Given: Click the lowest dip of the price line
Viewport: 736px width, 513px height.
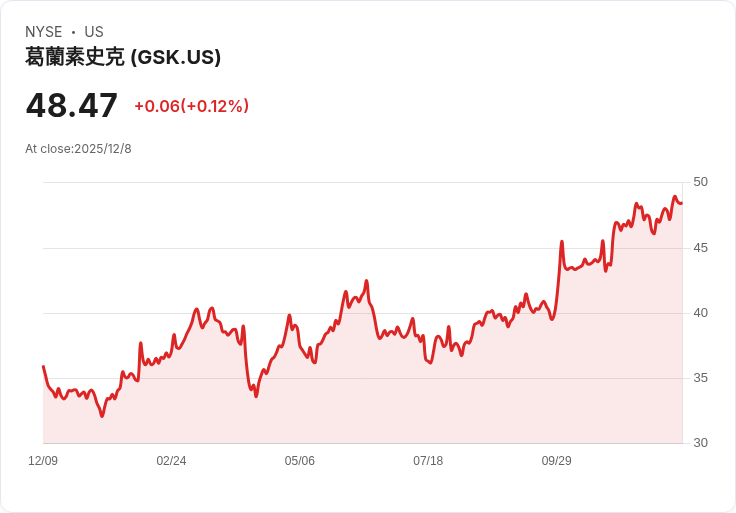Looking at the screenshot, I should 102,416.
